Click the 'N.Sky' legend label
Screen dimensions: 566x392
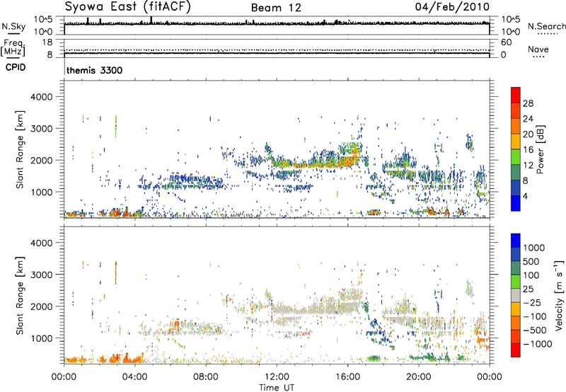click(x=11, y=26)
